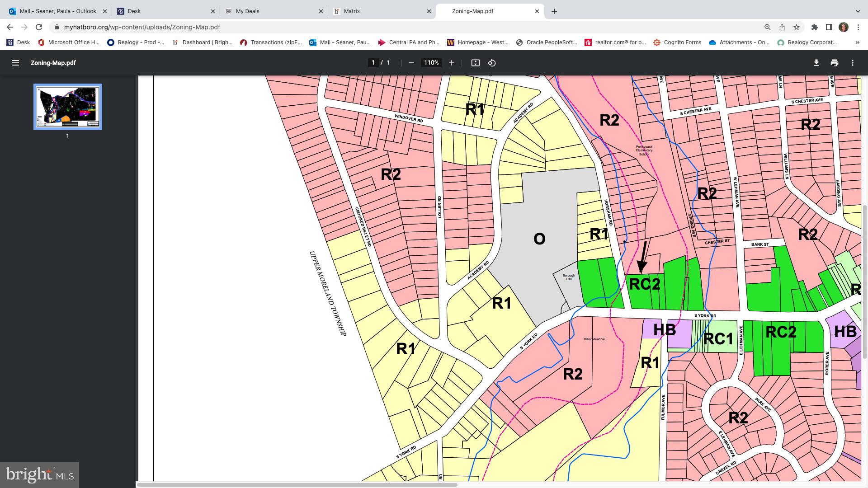The height and width of the screenshot is (488, 868).
Task: Rotate the document counterclockwise
Action: pos(492,63)
